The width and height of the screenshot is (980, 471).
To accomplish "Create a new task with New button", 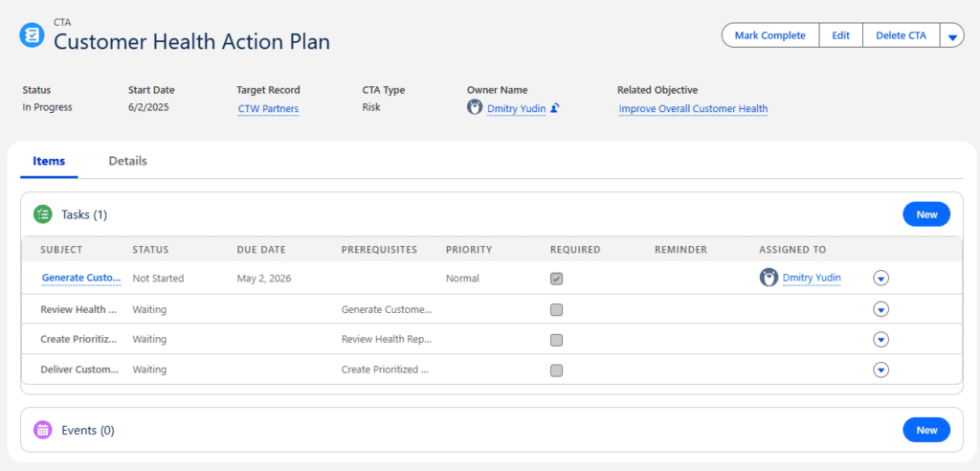I will click(925, 214).
